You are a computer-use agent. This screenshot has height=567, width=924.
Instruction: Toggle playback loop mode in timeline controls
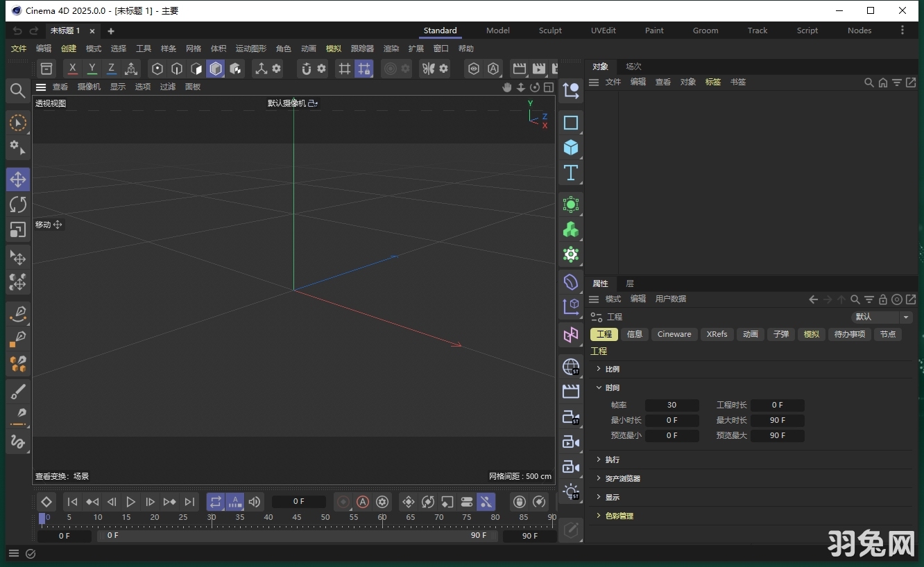(216, 501)
